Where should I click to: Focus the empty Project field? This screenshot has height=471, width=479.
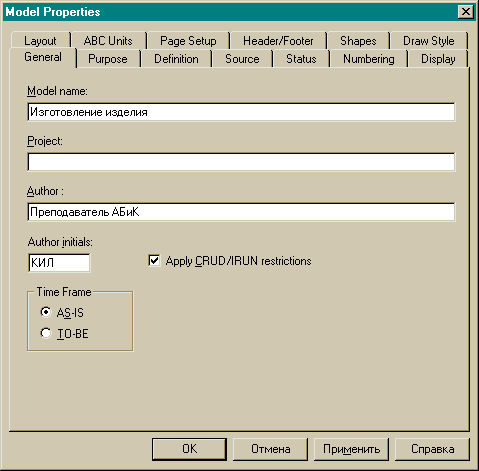[x=241, y=162]
